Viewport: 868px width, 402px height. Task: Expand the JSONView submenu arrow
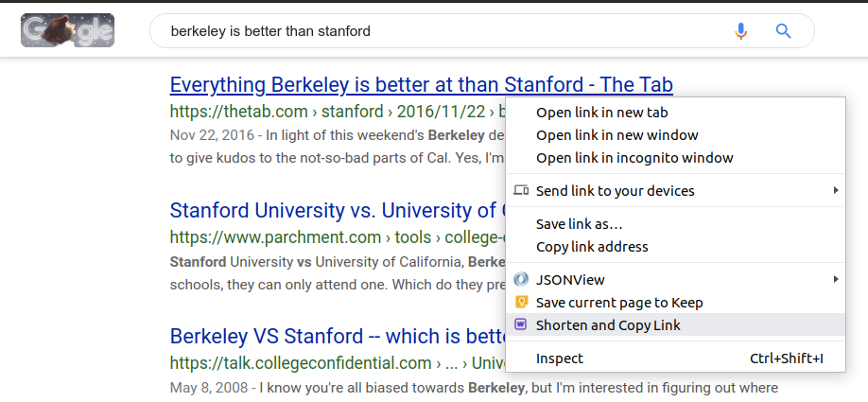tap(835, 279)
